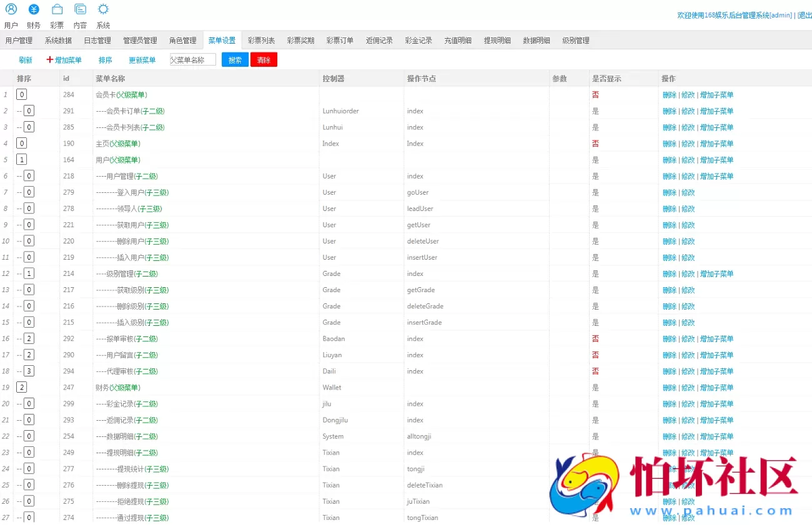Viewport: 812px width, 525px height.
Task: Open the 系统 (System) module icon
Action: click(102, 9)
